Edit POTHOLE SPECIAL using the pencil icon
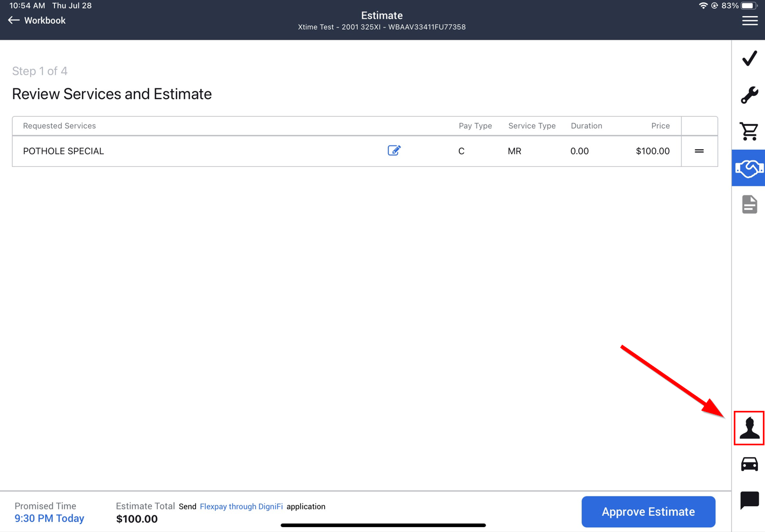 [x=394, y=150]
